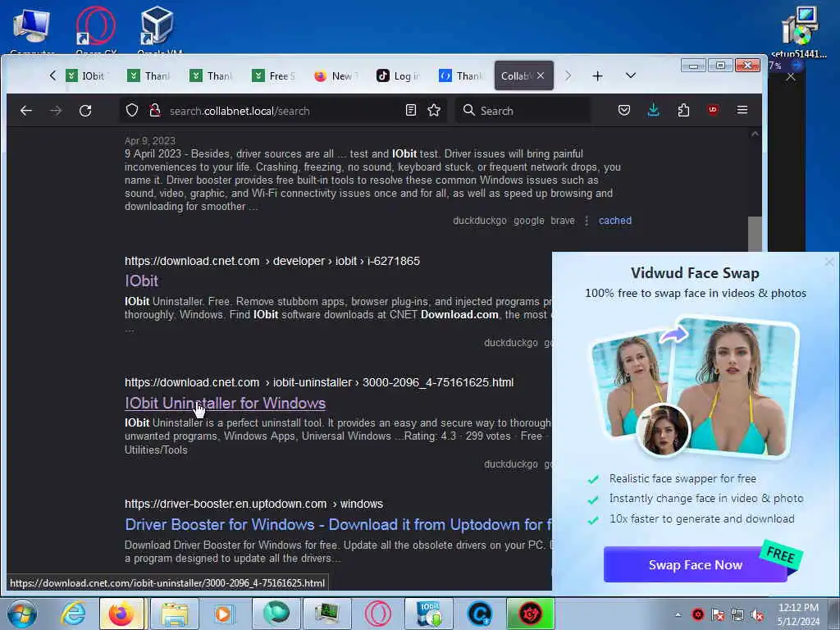
Task: Open the IObit CNET developer result
Action: (141, 281)
